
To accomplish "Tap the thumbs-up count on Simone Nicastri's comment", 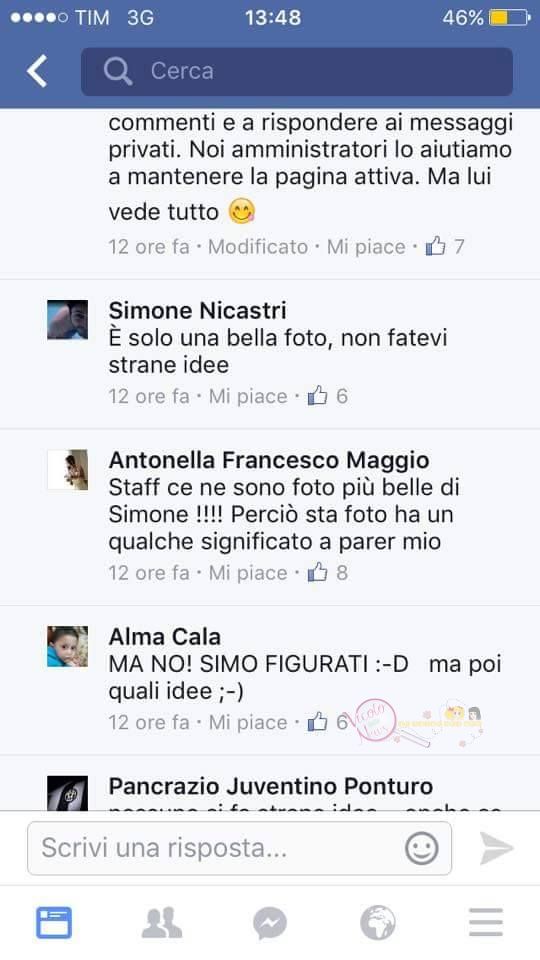I will pos(328,396).
